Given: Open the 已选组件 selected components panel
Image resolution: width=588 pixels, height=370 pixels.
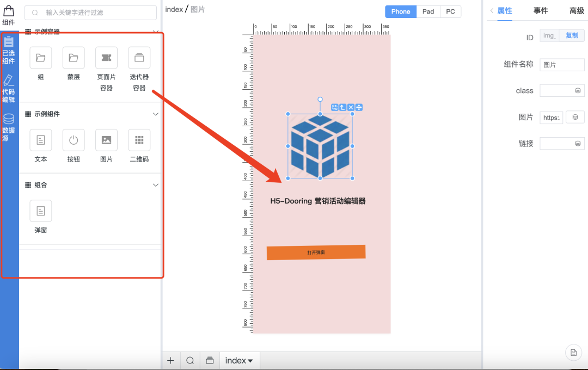Looking at the screenshot, I should coord(9,50).
